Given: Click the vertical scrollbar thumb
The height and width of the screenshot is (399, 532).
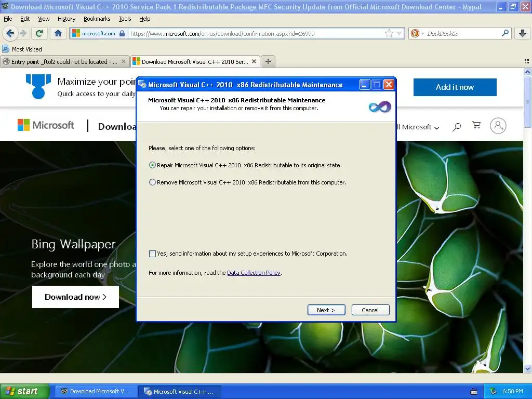Looking at the screenshot, I should coord(527,102).
